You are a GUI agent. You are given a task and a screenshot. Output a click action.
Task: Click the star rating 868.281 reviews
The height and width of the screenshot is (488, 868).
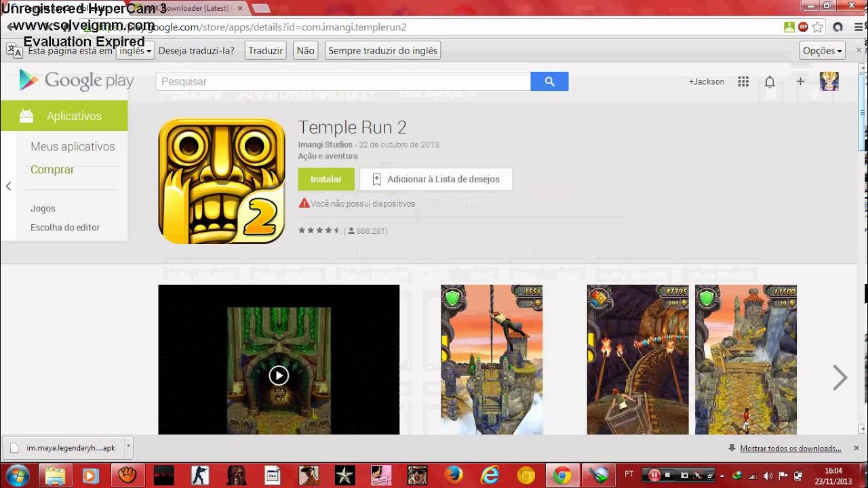342,231
